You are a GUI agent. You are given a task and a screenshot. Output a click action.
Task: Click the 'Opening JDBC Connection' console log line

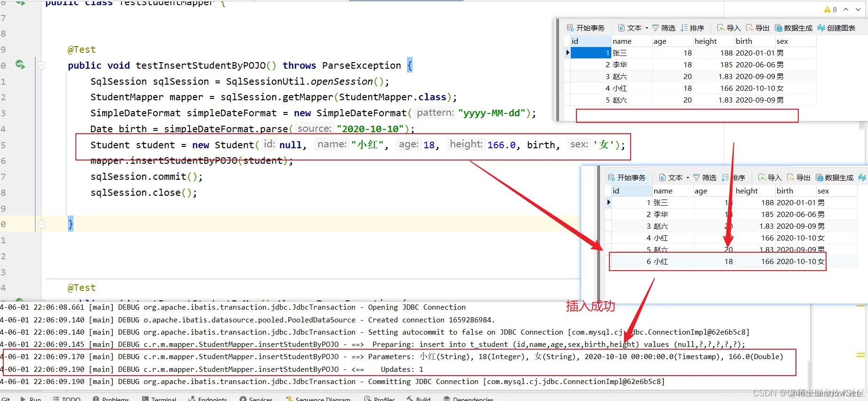233,307
